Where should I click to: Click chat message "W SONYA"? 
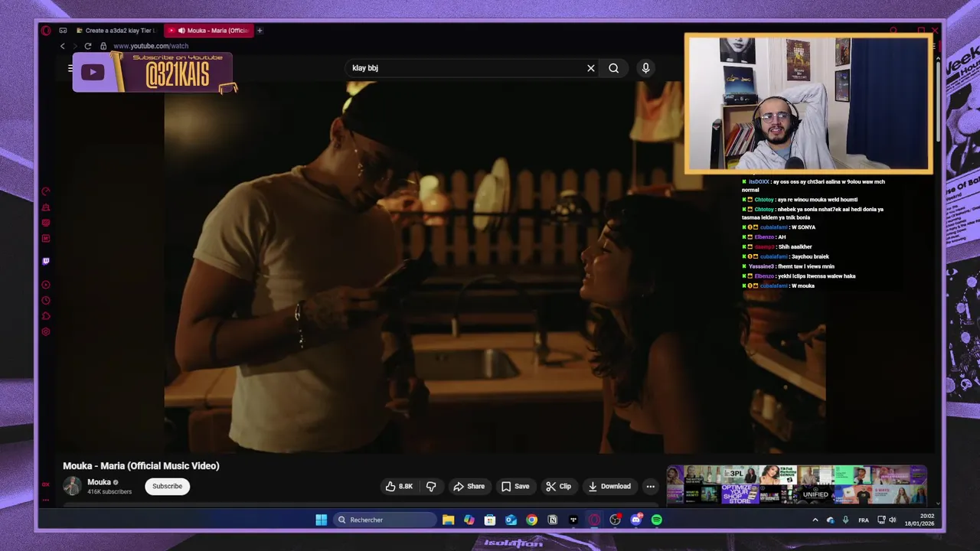pyautogui.click(x=803, y=227)
